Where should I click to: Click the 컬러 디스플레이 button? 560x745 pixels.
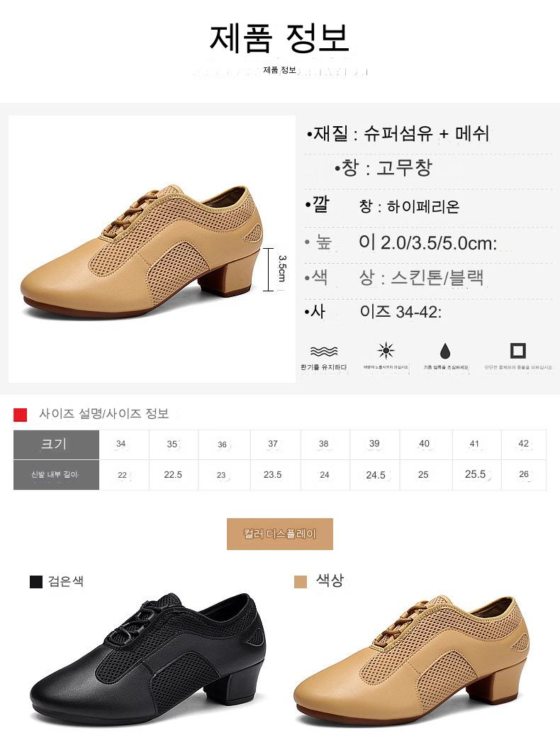tap(280, 534)
